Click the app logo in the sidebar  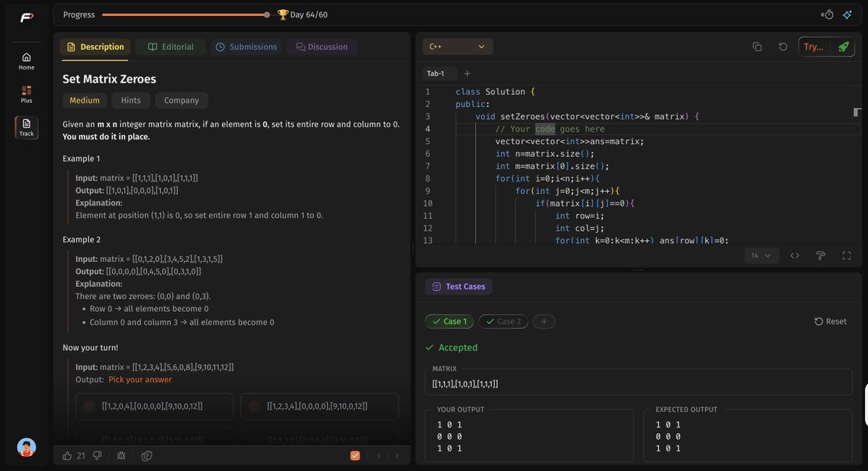click(26, 17)
